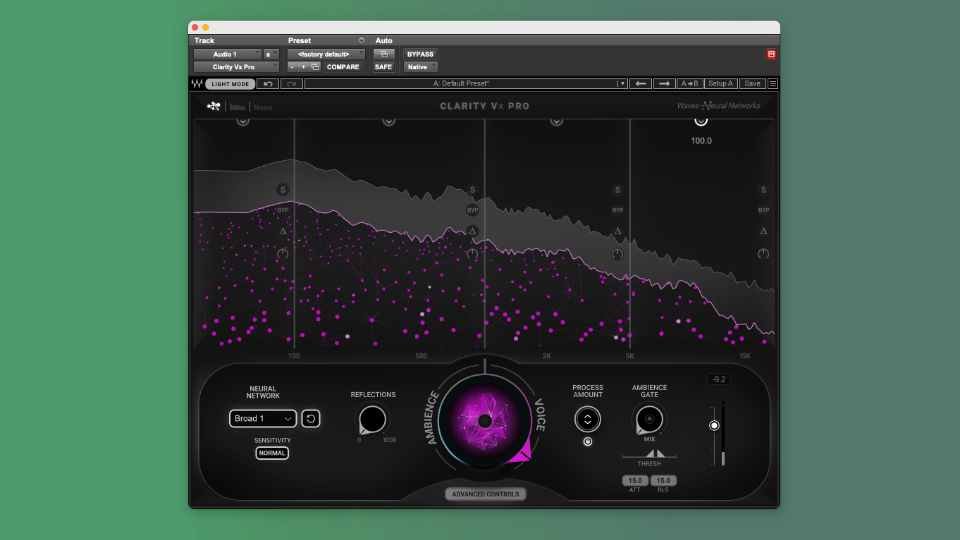Load the previous preset with left arrow
Image resolution: width=960 pixels, height=540 pixels.
click(x=640, y=84)
